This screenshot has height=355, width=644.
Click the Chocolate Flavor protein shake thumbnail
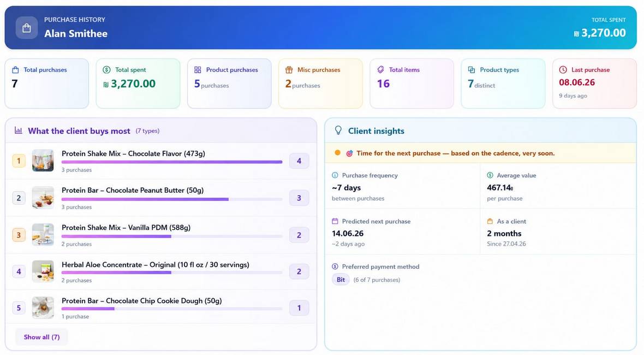click(x=43, y=161)
